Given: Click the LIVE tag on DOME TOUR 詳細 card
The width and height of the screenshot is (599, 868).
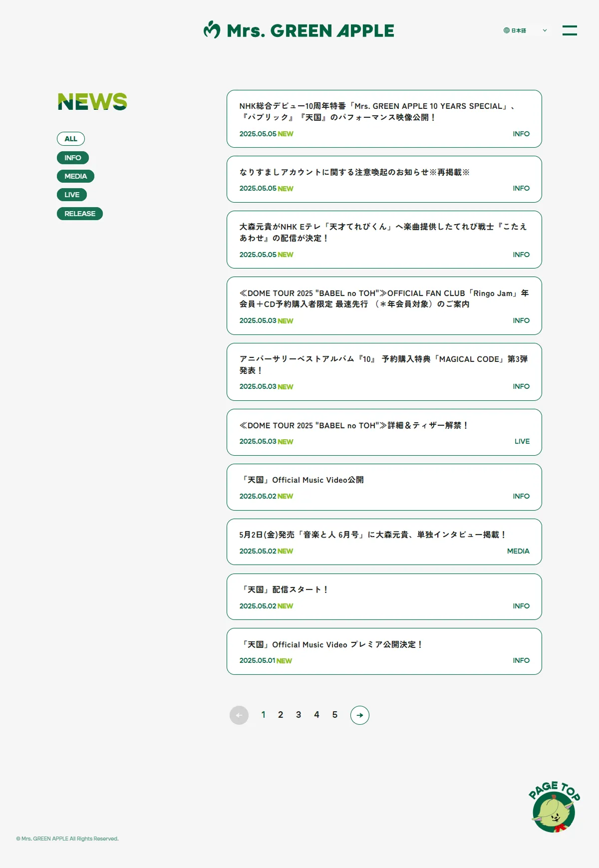Looking at the screenshot, I should click(522, 441).
